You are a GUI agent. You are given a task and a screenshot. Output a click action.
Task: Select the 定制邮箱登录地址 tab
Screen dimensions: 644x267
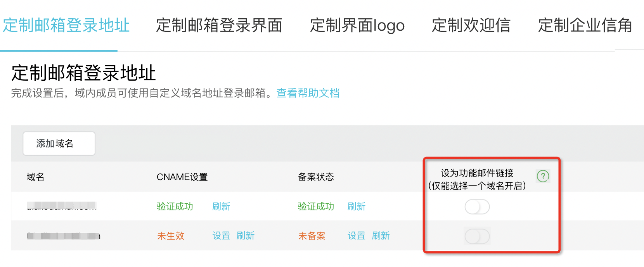[66, 26]
